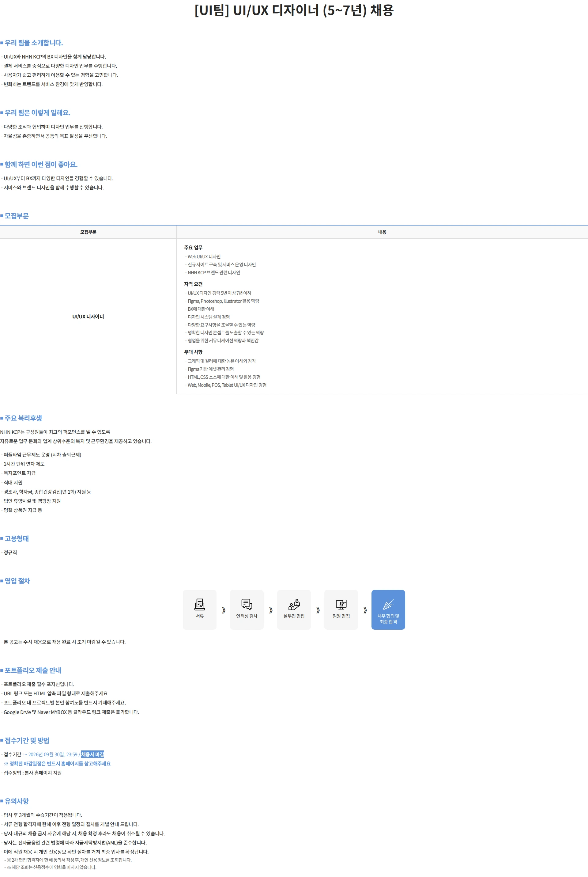This screenshot has width=588, height=877.
Task: Click the line 입사 후 3개월의 수습기간이 적용됩니다.
Action: click(x=43, y=815)
